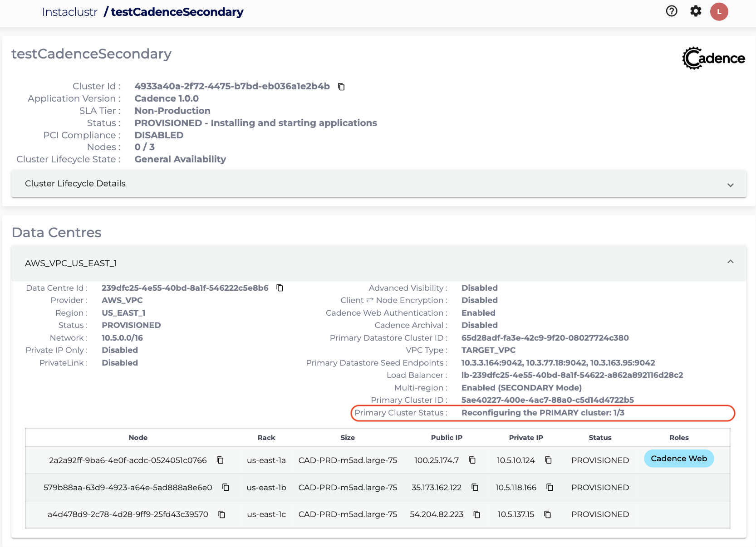Copy public IP 54.204.82.223

[477, 514]
